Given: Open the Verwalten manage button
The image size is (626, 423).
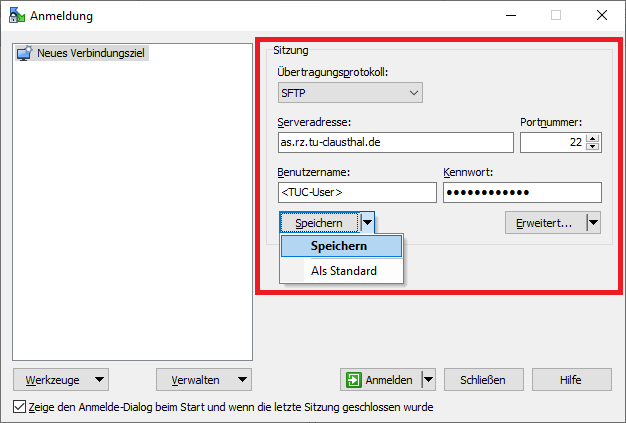Looking at the screenshot, I should tap(204, 380).
